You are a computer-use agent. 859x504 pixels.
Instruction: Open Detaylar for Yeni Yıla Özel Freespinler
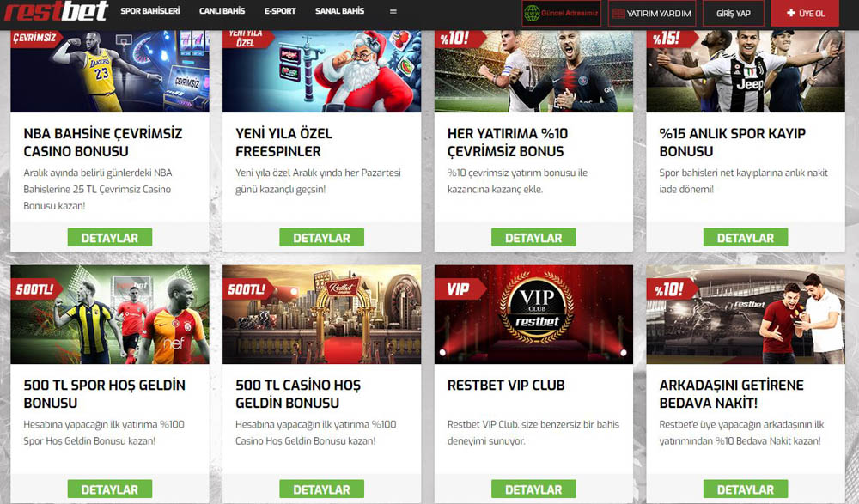[x=321, y=237]
